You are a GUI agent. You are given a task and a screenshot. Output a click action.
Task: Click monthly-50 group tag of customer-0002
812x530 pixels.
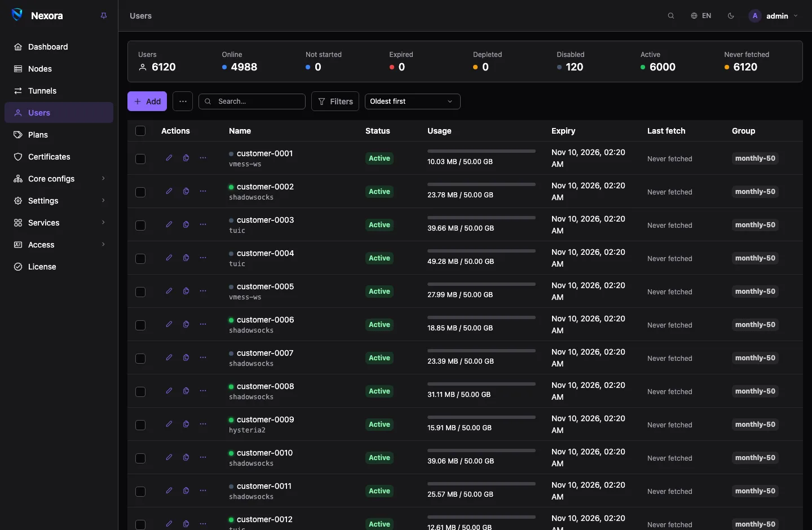(755, 192)
